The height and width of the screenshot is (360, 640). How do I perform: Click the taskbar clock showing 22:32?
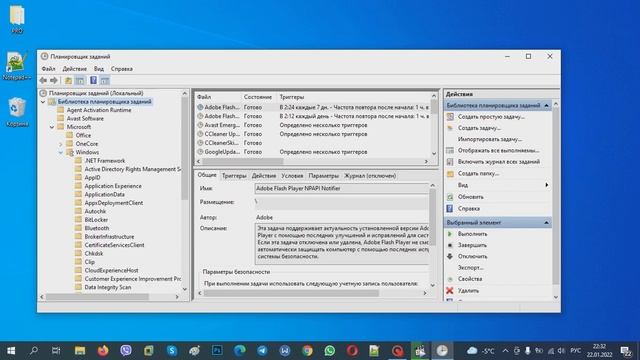(599, 351)
